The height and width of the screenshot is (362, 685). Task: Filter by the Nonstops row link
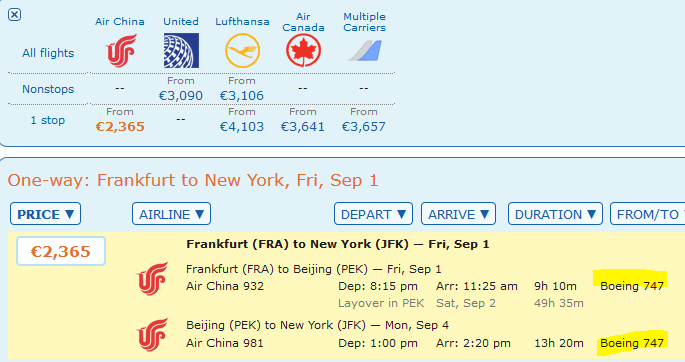(48, 89)
